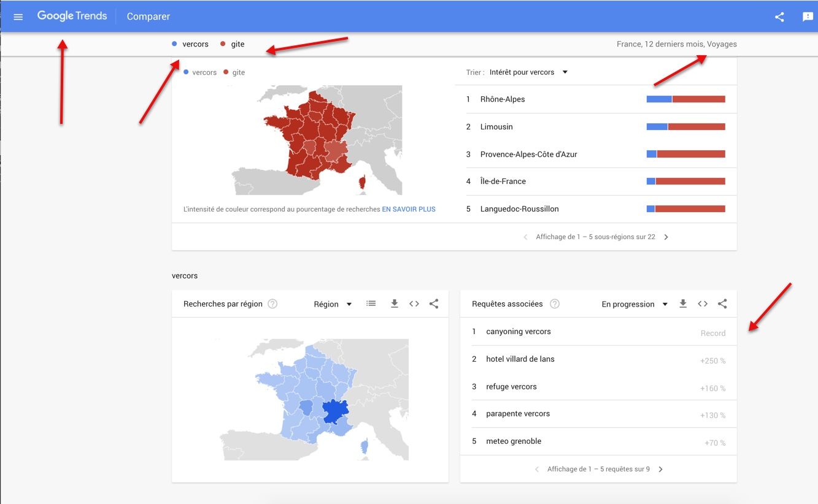Expand the En progression dropdown

tap(635, 304)
